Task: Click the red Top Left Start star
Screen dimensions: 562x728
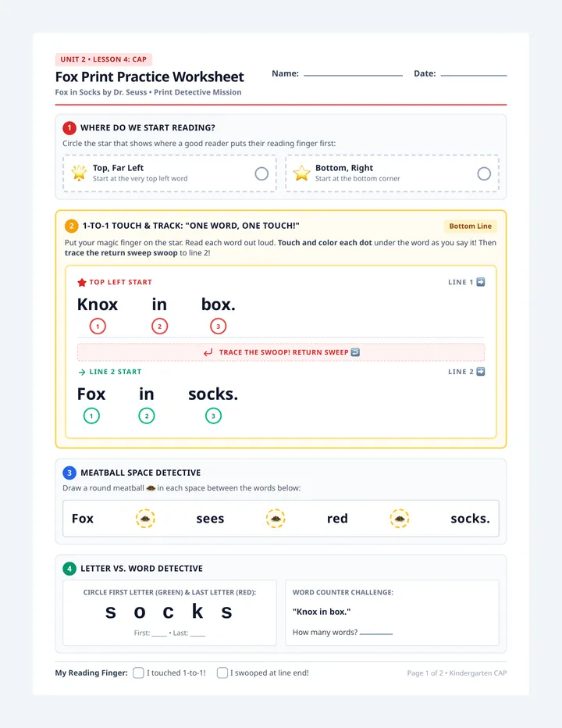Action: click(x=82, y=282)
